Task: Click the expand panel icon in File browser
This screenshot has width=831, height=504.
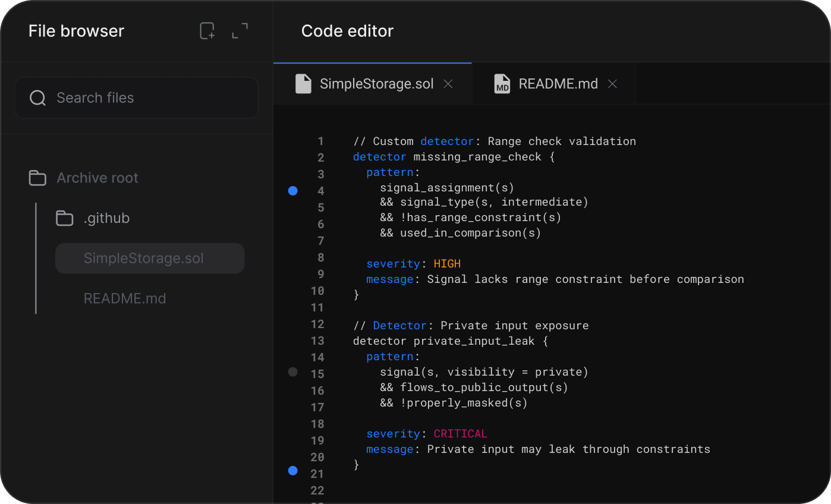Action: click(x=240, y=31)
